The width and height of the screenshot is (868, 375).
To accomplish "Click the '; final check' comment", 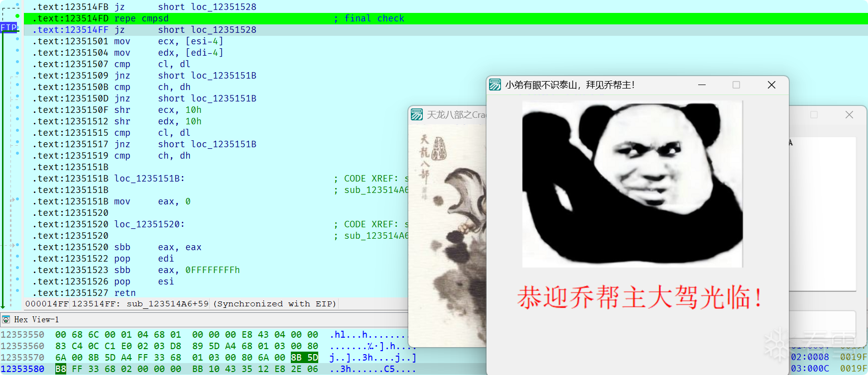I will tap(369, 18).
